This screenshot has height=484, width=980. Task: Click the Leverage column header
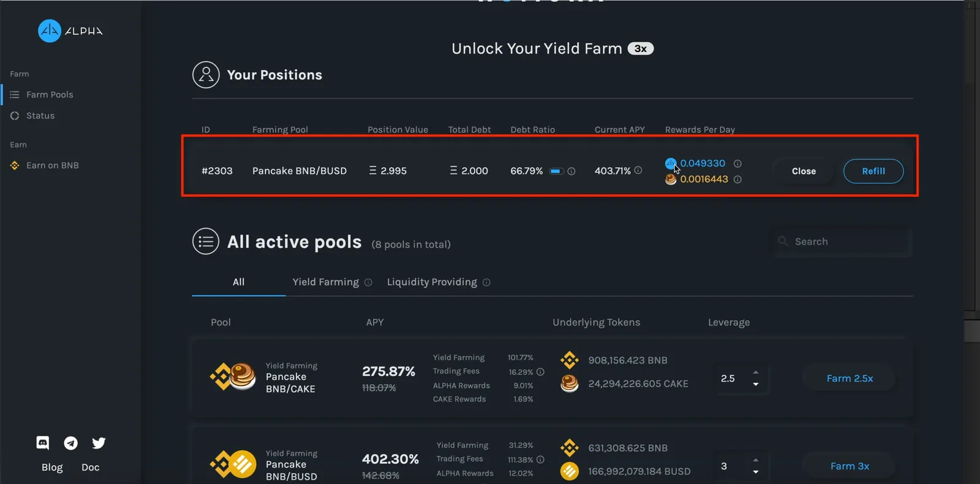[729, 322]
